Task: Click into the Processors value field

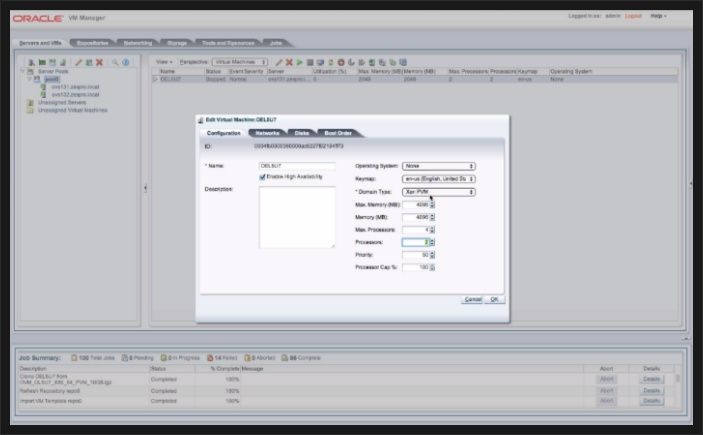Action: click(x=416, y=243)
